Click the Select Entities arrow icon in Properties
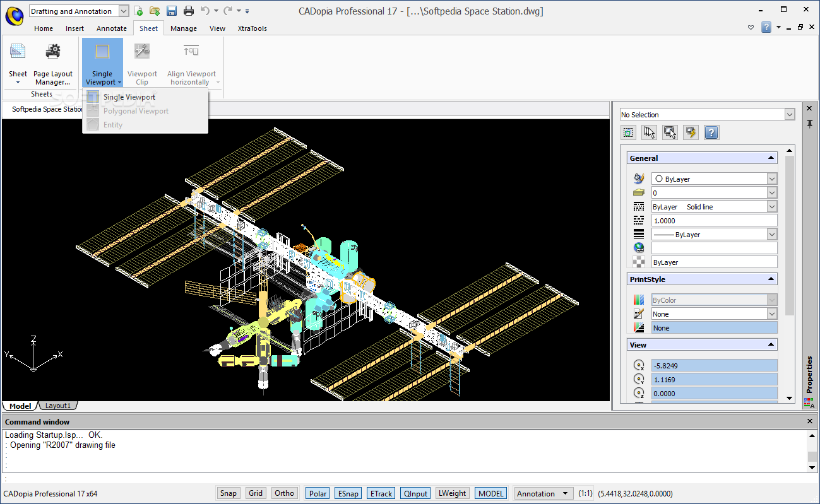This screenshot has width=820, height=504. (649, 132)
